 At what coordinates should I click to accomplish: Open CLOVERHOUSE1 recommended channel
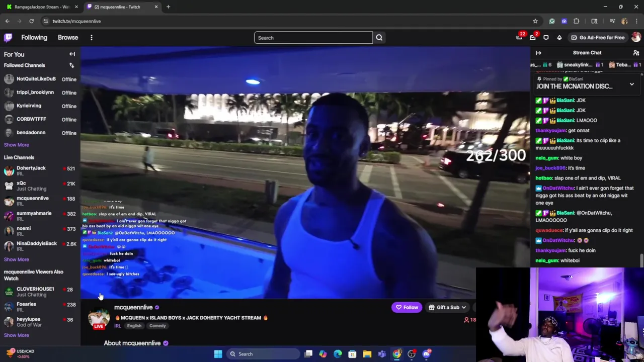(x=40, y=292)
